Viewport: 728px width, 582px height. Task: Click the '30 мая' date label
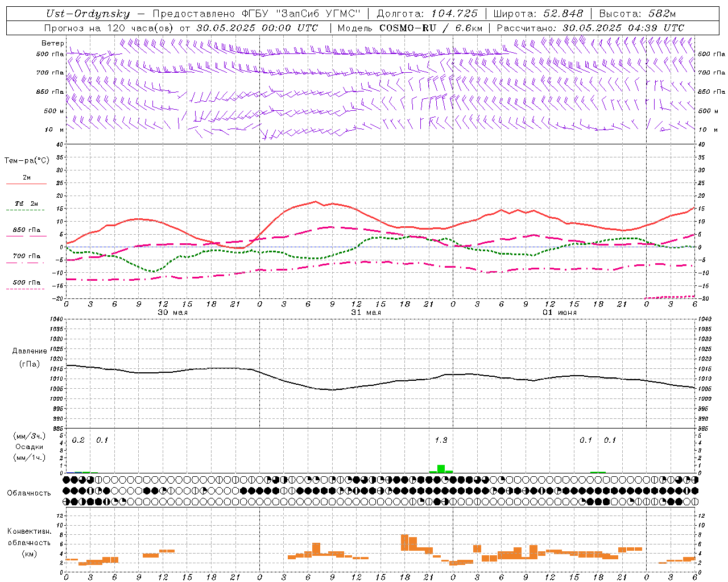coord(172,313)
